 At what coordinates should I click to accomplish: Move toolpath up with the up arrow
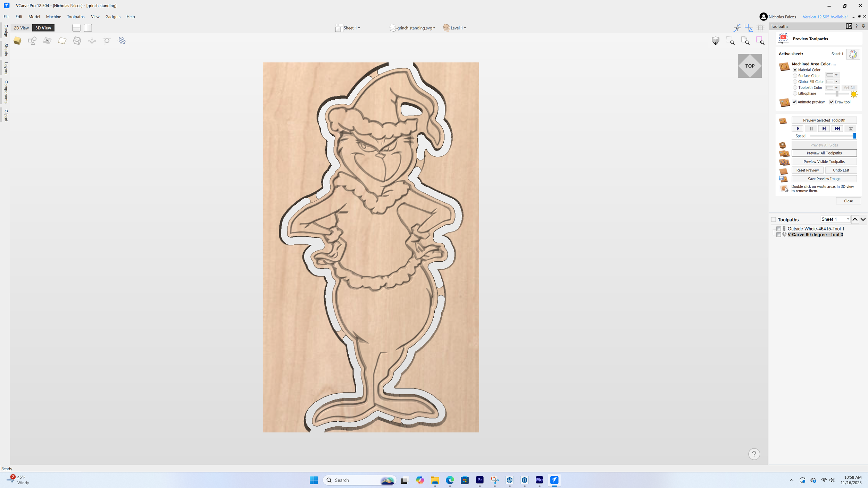pyautogui.click(x=855, y=219)
